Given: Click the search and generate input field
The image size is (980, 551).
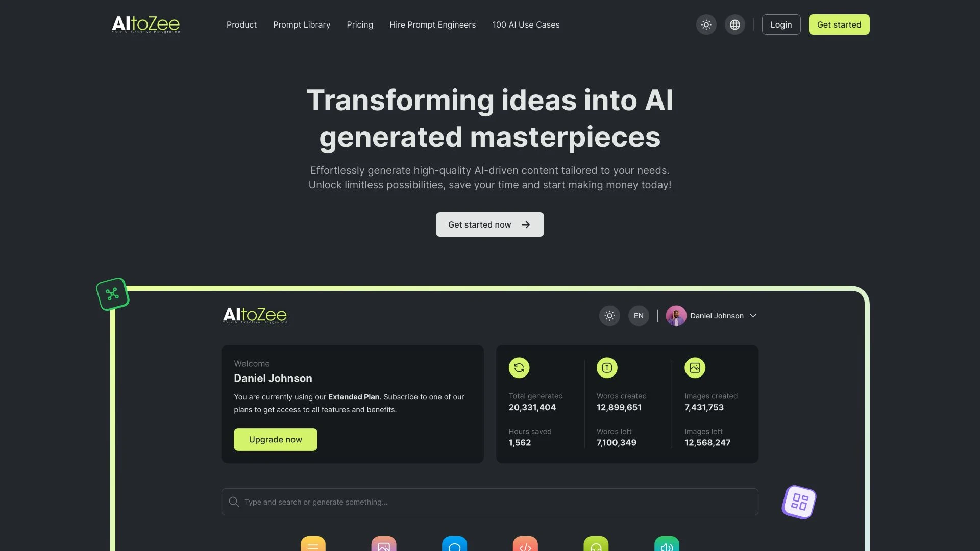Looking at the screenshot, I should click(489, 501).
